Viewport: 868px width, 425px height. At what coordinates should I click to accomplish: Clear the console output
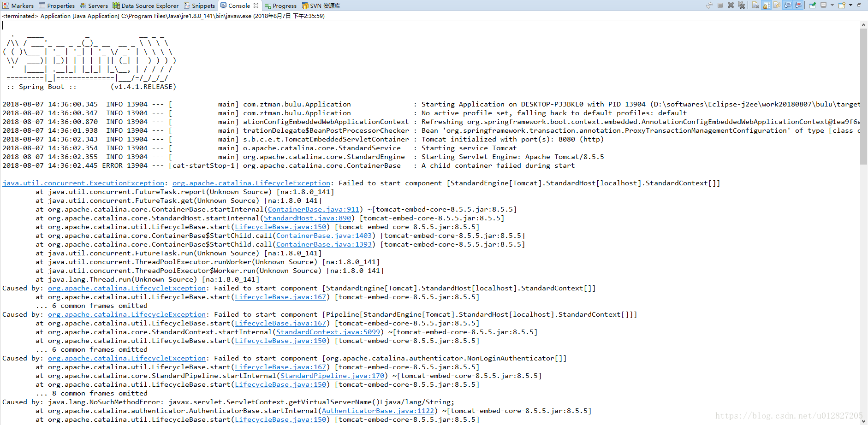coord(755,6)
